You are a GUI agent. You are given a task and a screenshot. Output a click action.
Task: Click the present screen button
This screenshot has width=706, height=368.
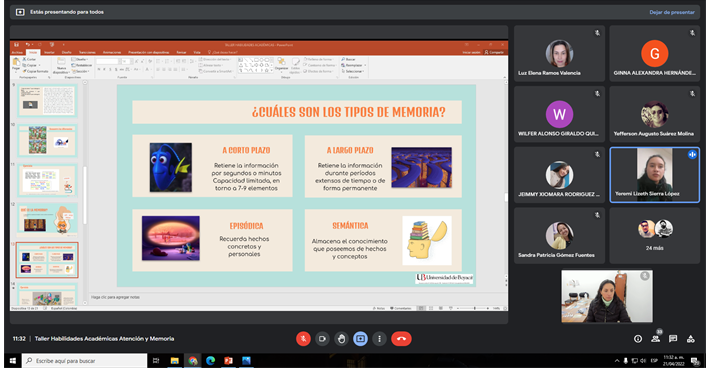[360, 339]
